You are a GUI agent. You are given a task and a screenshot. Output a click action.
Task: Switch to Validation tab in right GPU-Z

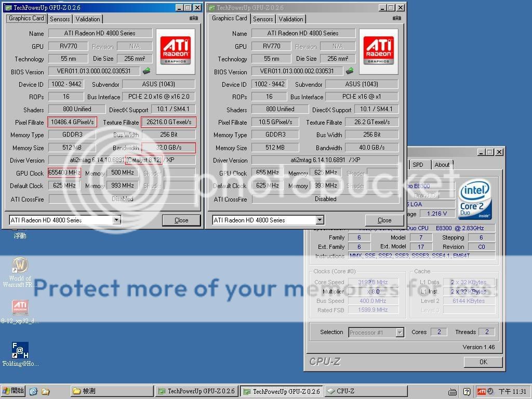point(291,19)
